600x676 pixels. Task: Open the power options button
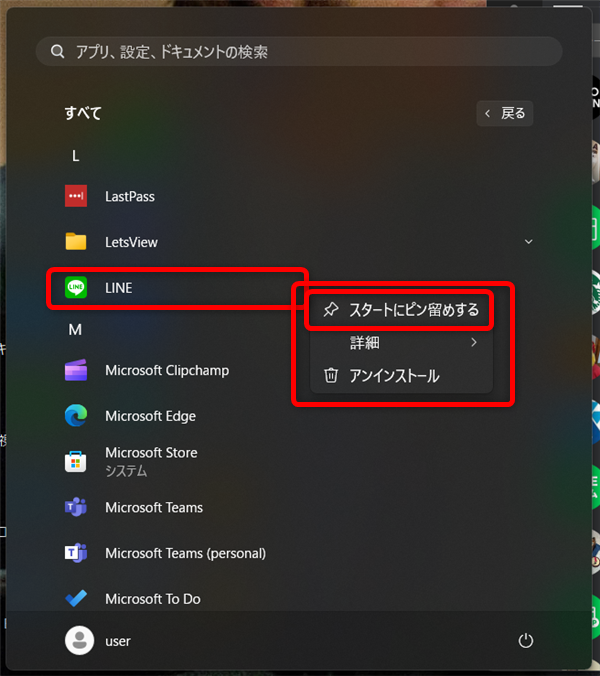pyautogui.click(x=525, y=641)
